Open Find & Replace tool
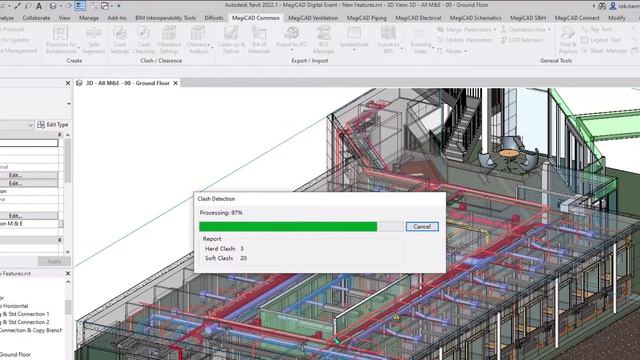Viewport: 640px width, 360px height. tap(568, 40)
